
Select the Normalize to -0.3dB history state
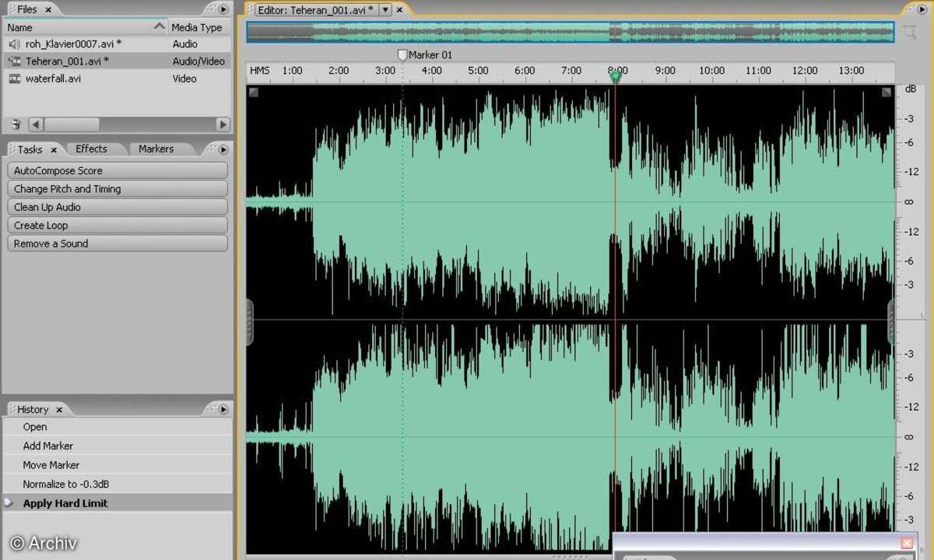[117, 484]
